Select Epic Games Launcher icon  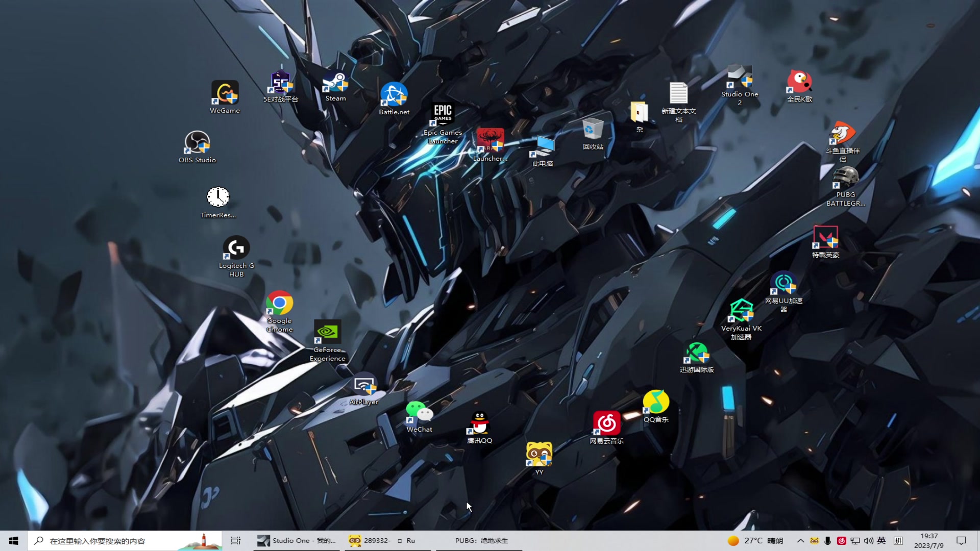(443, 123)
